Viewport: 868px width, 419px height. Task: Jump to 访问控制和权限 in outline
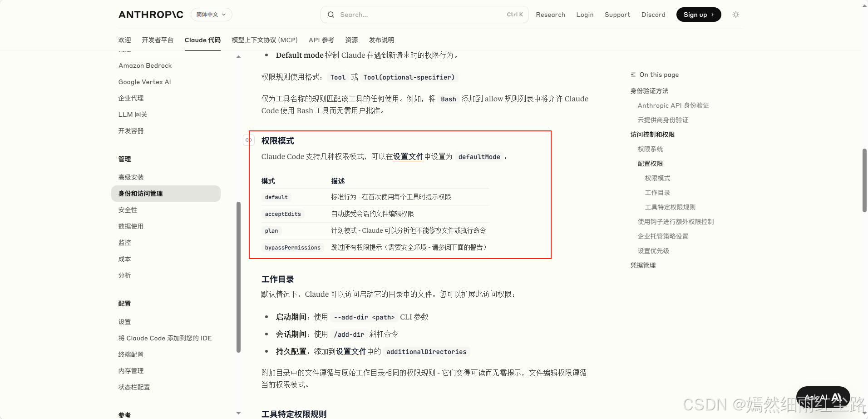pos(652,135)
